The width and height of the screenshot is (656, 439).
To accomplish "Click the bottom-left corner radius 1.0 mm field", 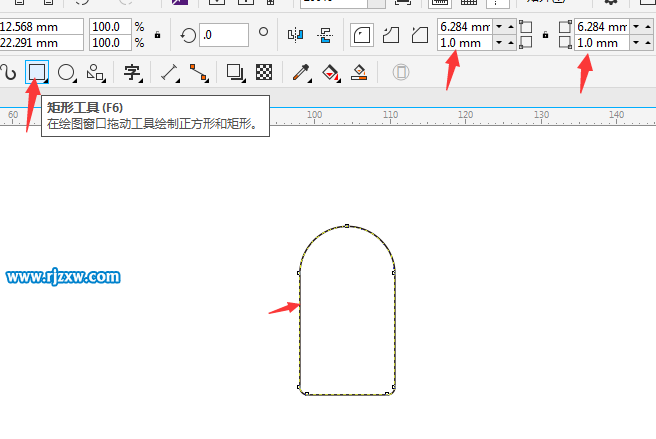I will coord(465,43).
